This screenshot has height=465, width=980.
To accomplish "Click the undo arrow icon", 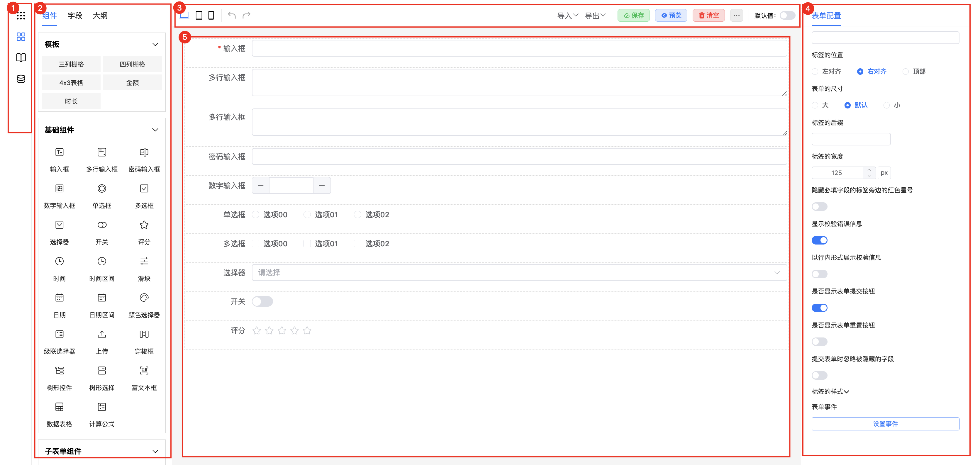I will [x=232, y=15].
